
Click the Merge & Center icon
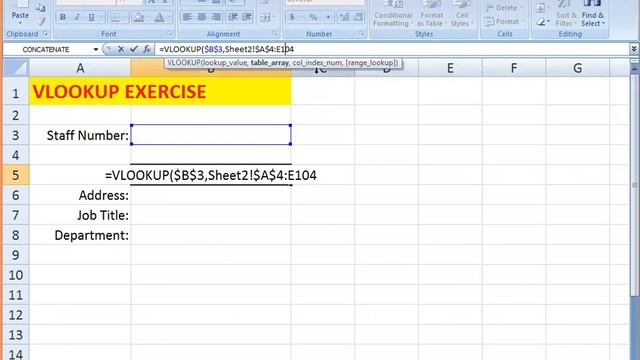pos(265,17)
